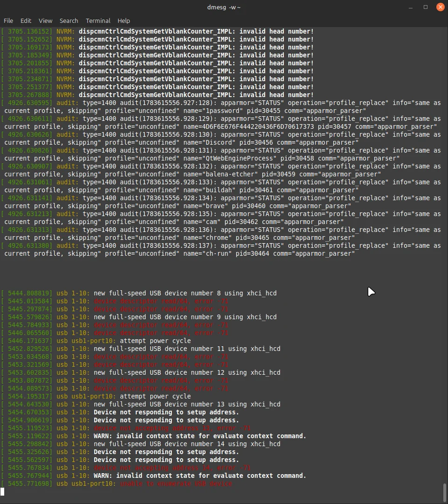
Task: Click the 'dmesg -w ~' window title
Action: (x=224, y=7)
